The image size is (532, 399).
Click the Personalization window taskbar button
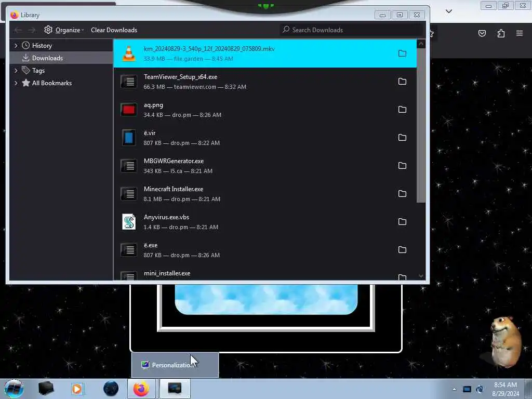tap(175, 389)
